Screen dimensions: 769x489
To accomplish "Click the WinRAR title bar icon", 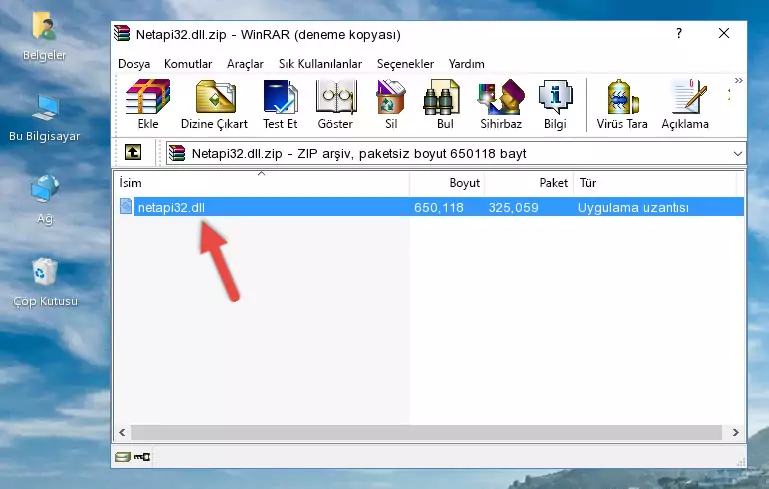I will tap(122, 33).
